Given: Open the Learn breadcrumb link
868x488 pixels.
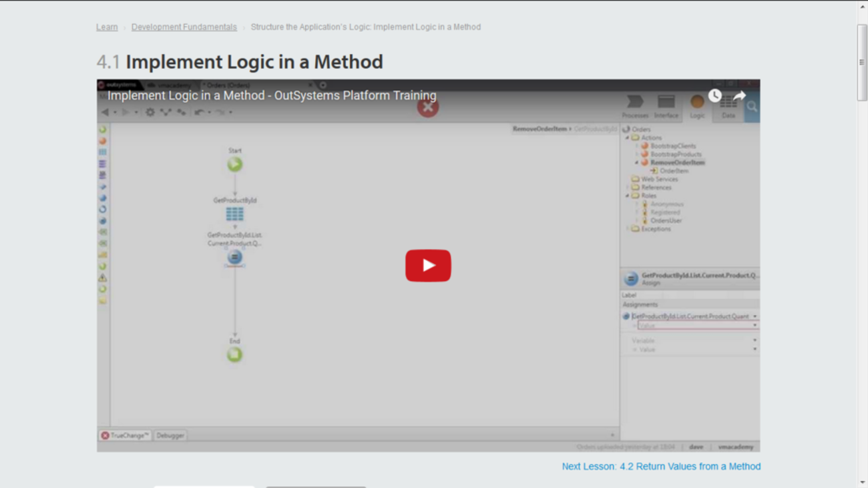Looking at the screenshot, I should click(107, 27).
